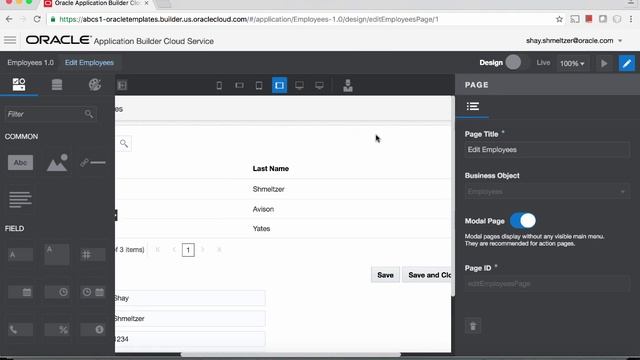Select the Text (Abc) component
The width and height of the screenshot is (640, 360).
(x=20, y=162)
